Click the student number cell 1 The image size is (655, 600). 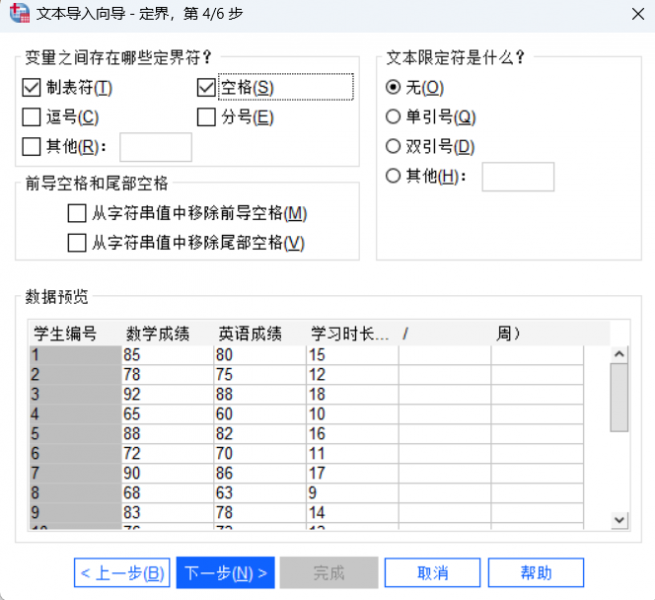tap(75, 355)
